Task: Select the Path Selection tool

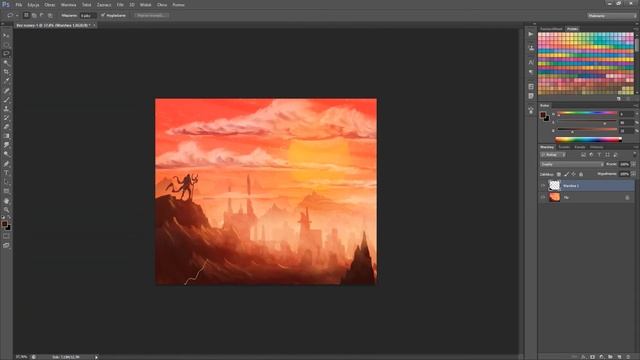Action: [6, 182]
